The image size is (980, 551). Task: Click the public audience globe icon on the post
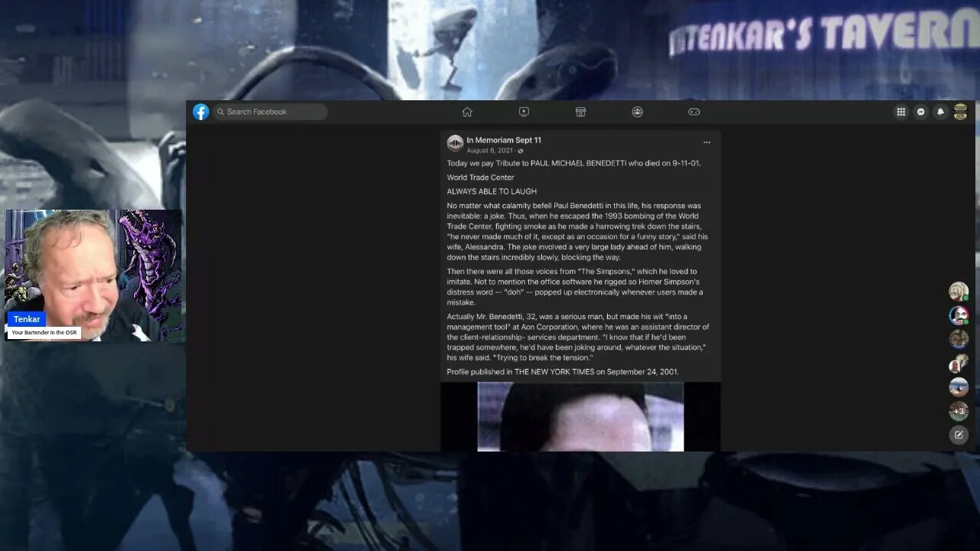pos(521,151)
